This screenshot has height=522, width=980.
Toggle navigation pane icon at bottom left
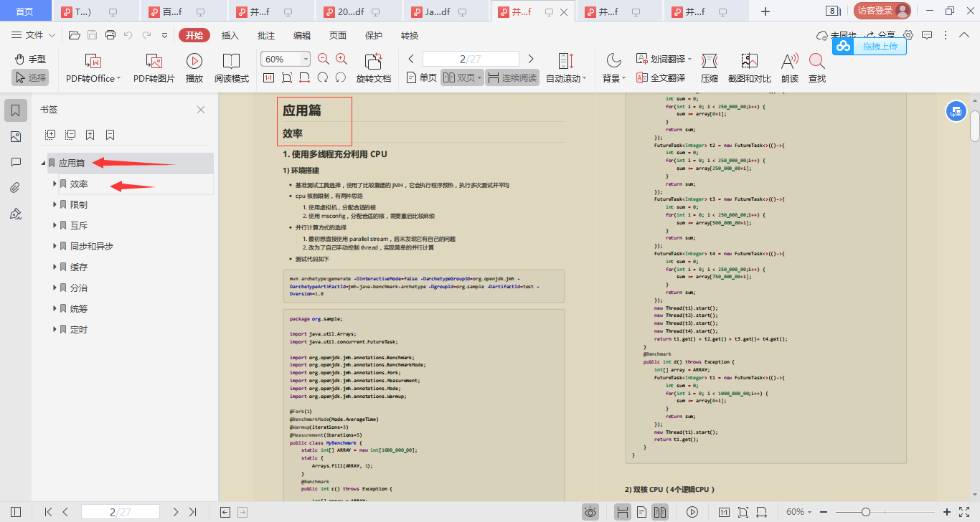point(16,512)
